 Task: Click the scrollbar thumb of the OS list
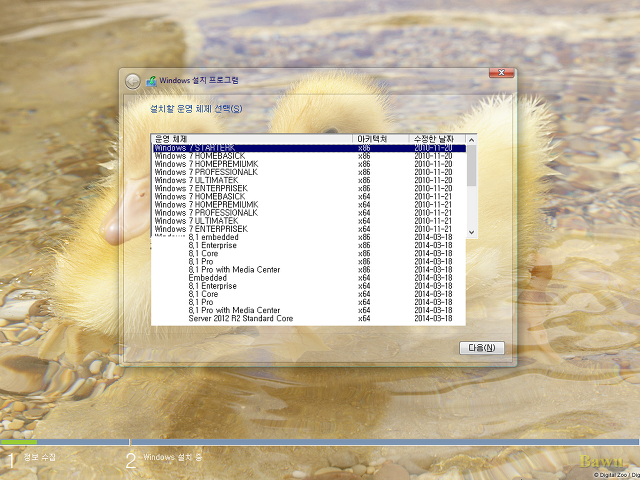coord(471,165)
